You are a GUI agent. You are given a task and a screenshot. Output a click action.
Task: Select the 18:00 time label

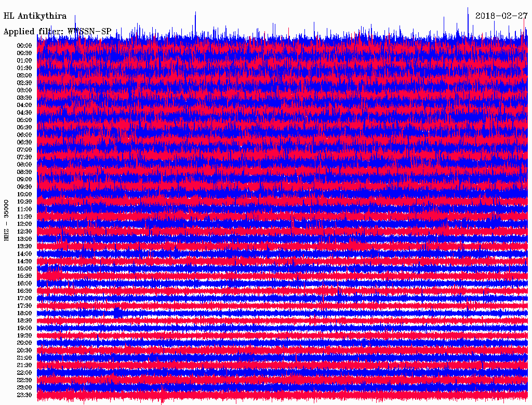24,313
